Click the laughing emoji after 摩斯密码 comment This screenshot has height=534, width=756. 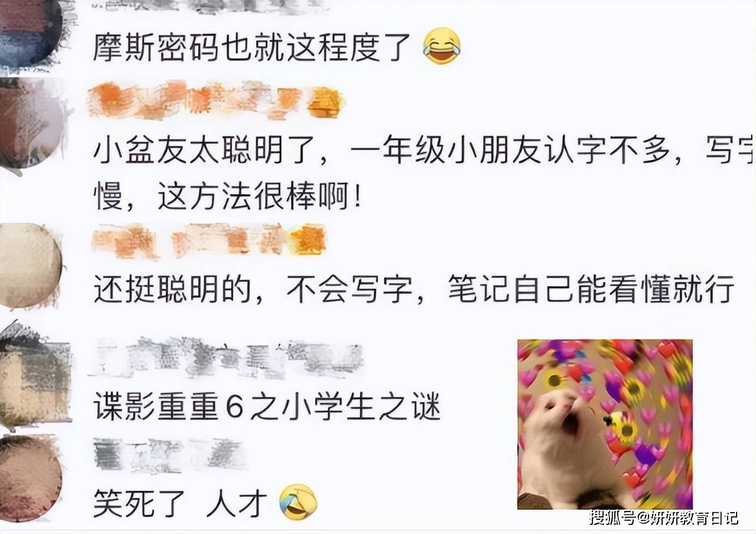tap(442, 47)
